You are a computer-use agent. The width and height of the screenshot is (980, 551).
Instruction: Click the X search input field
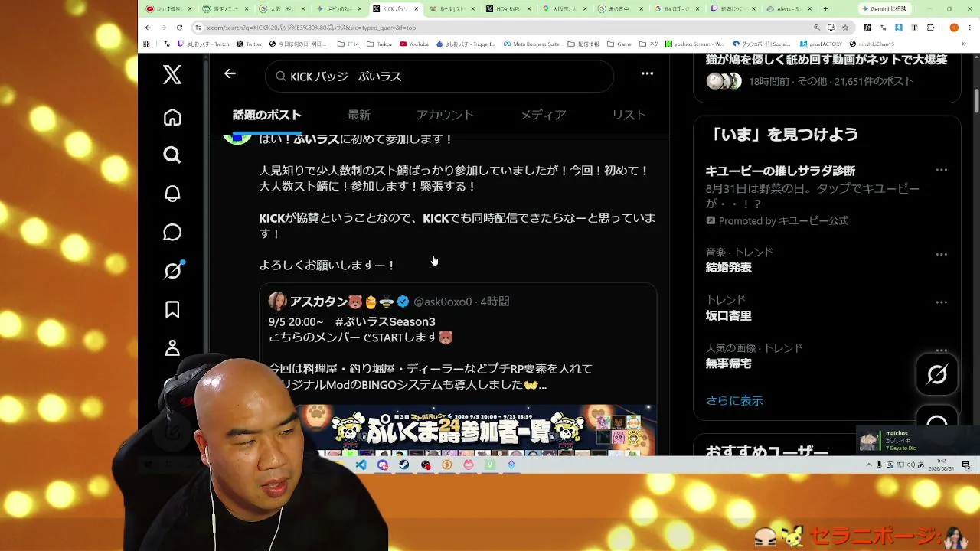[x=439, y=76]
